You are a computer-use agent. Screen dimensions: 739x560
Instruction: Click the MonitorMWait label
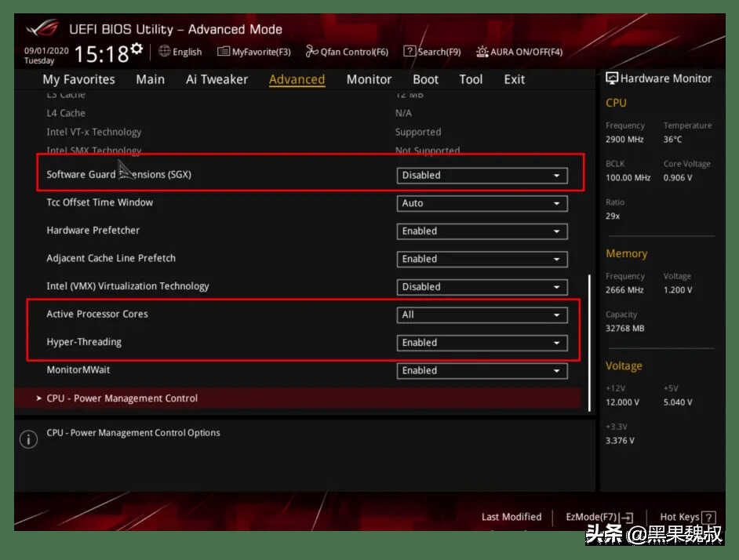point(78,369)
